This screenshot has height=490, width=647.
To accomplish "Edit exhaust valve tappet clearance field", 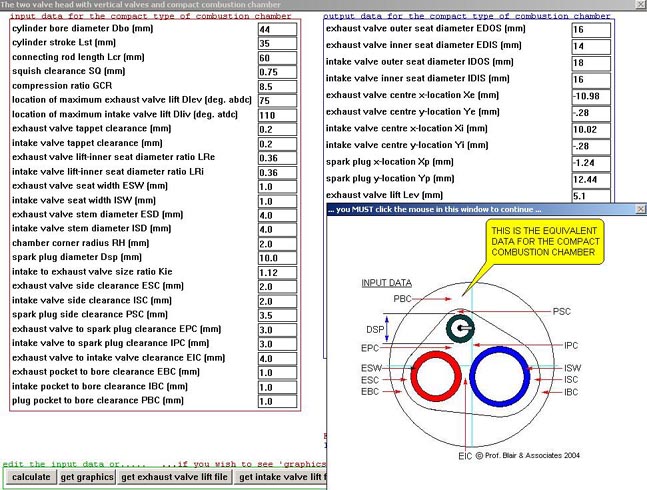I will pos(277,129).
